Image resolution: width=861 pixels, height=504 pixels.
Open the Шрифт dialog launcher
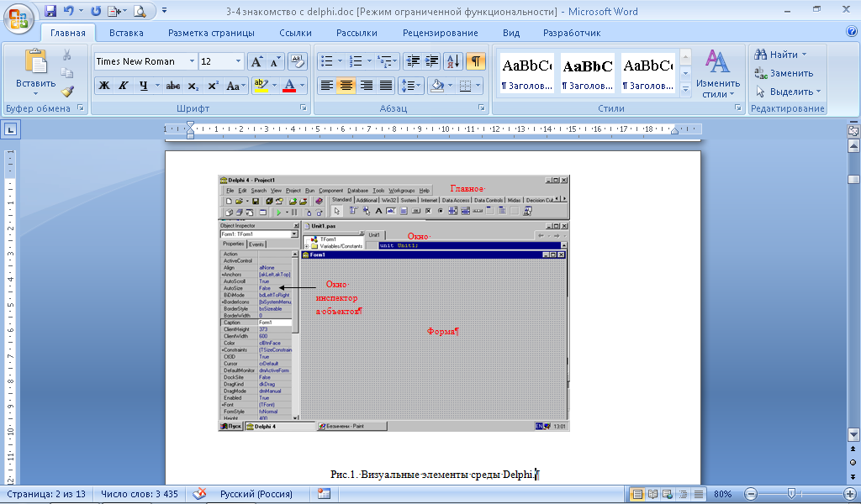click(x=303, y=108)
